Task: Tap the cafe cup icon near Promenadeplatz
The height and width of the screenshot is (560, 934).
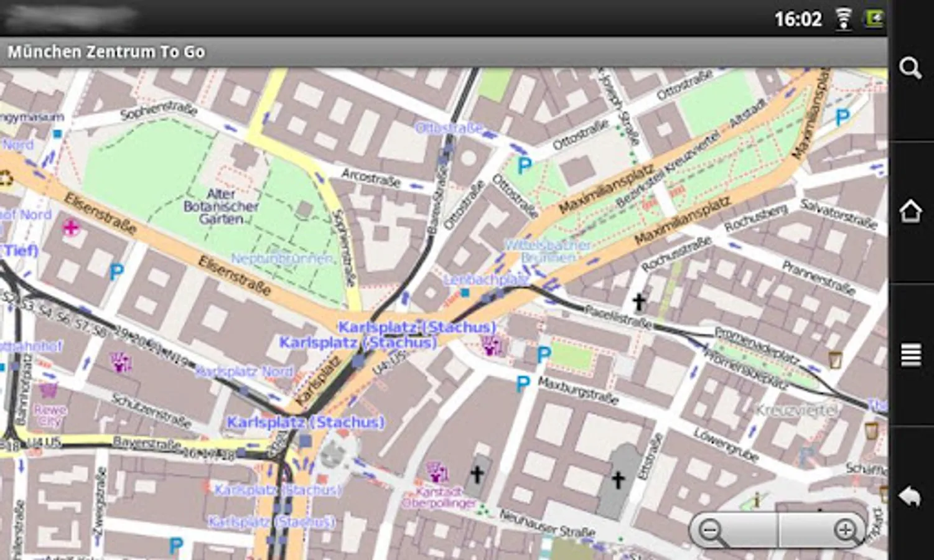Action: coord(834,360)
